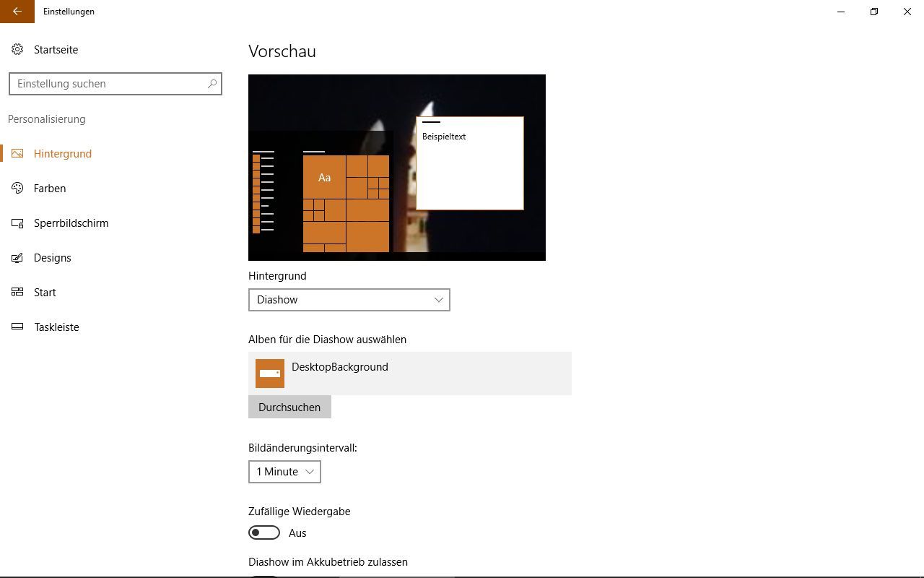The image size is (924, 578).
Task: Click the back arrow in the title bar
Action: 17,12
